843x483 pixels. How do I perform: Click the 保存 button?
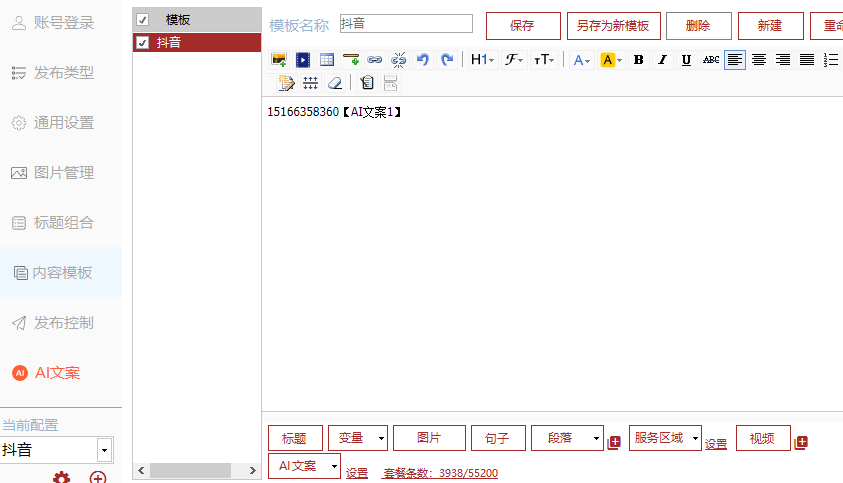pyautogui.click(x=523, y=26)
